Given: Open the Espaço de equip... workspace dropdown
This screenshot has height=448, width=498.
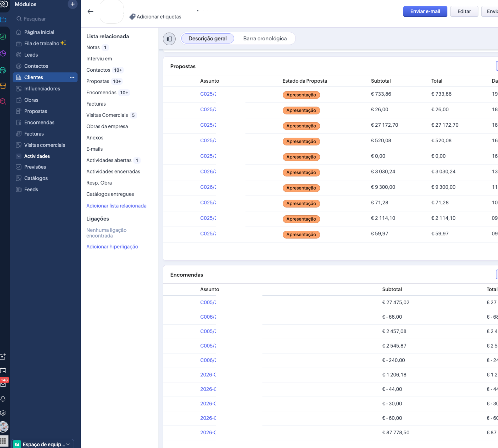Looking at the screenshot, I should tap(43, 444).
